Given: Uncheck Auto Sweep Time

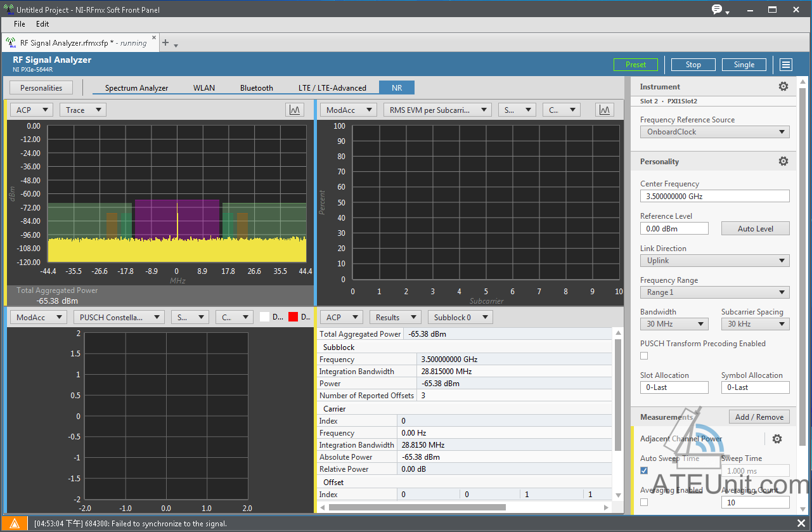Looking at the screenshot, I should pyautogui.click(x=644, y=470).
